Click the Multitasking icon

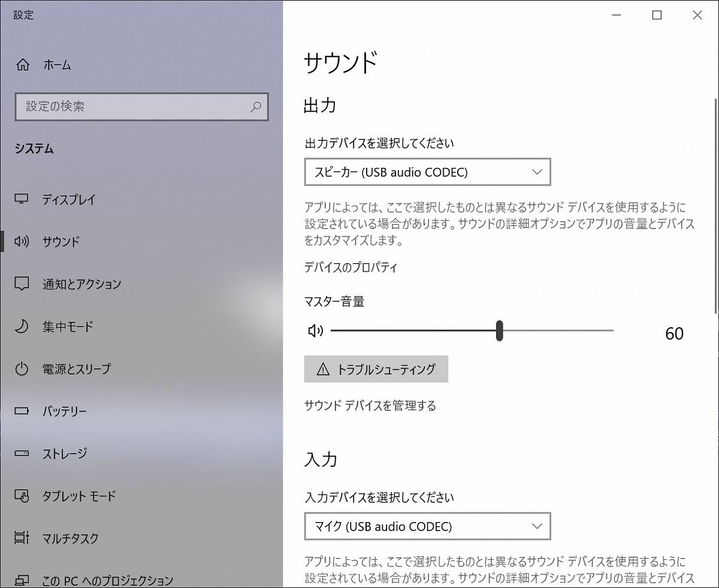(x=22, y=538)
